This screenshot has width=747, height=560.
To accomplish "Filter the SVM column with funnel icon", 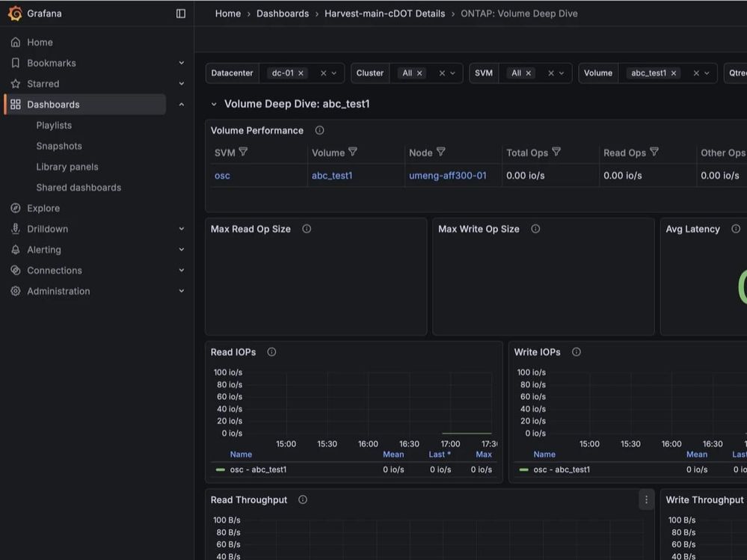I will [x=244, y=152].
